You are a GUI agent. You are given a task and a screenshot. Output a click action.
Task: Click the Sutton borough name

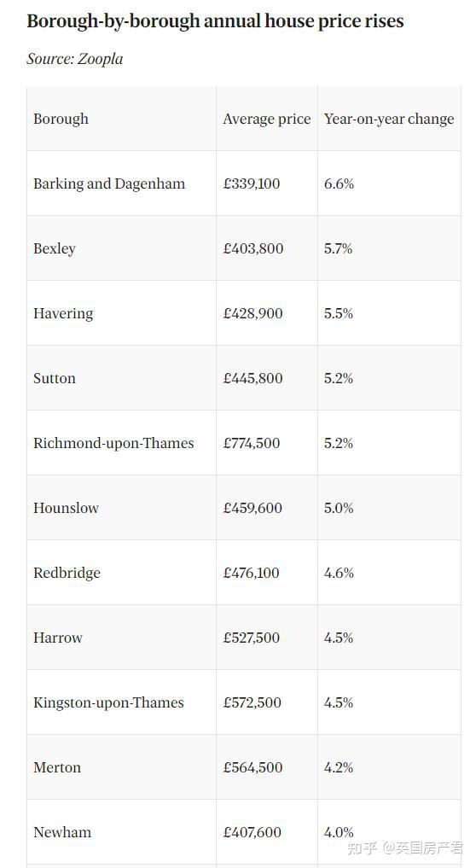55,378
